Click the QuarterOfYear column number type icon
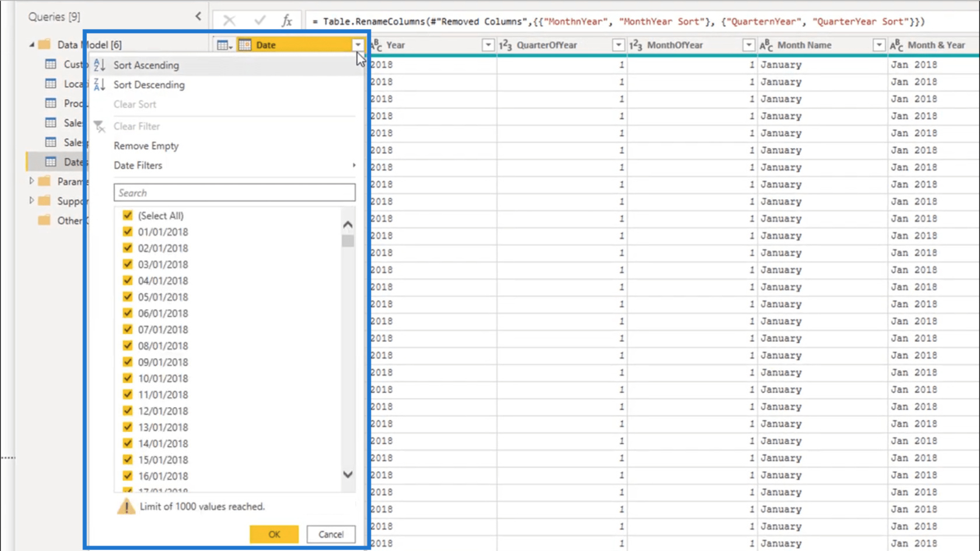 (505, 45)
